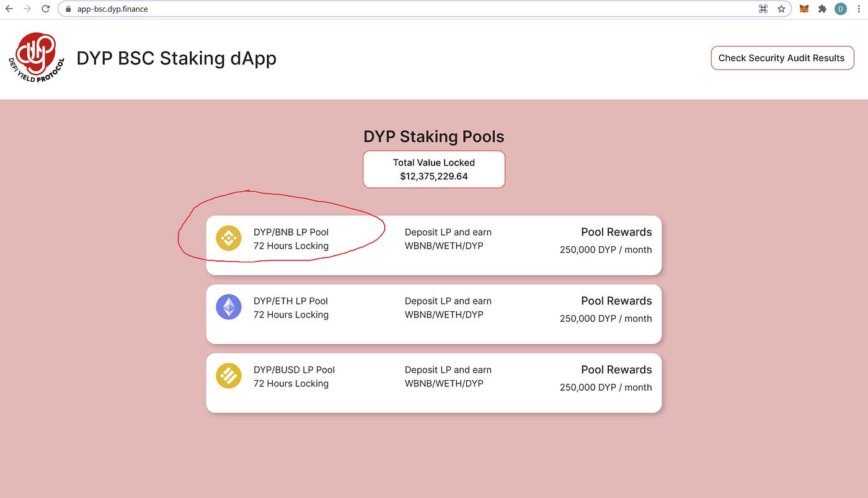This screenshot has height=498, width=868.
Task: Click the browser forward arrow
Action: click(x=27, y=9)
